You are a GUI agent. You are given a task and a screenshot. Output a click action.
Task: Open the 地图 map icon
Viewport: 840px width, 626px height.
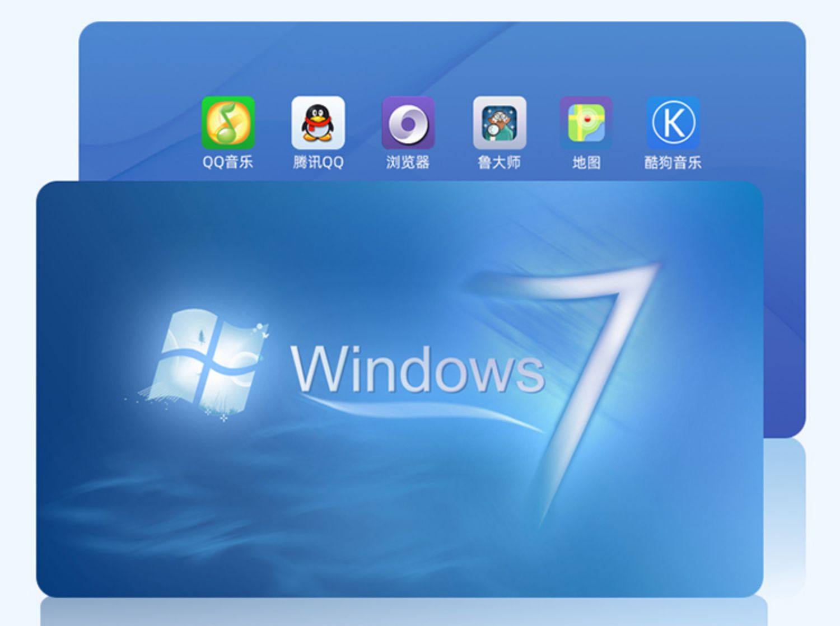[586, 123]
